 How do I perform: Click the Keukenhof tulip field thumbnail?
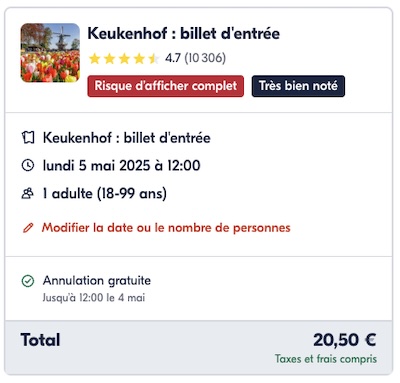coord(50,53)
